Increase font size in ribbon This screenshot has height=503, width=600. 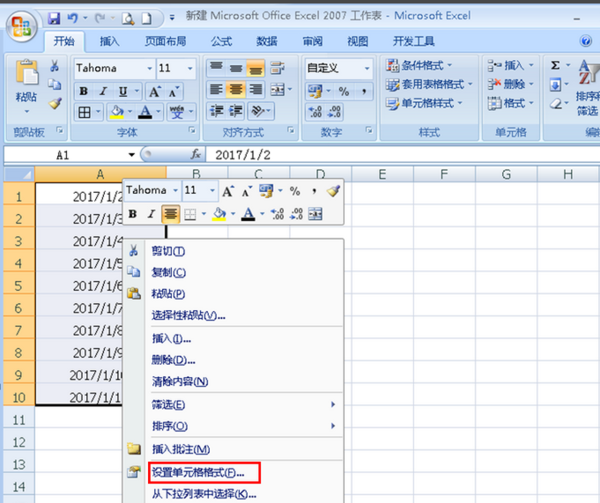(x=154, y=91)
